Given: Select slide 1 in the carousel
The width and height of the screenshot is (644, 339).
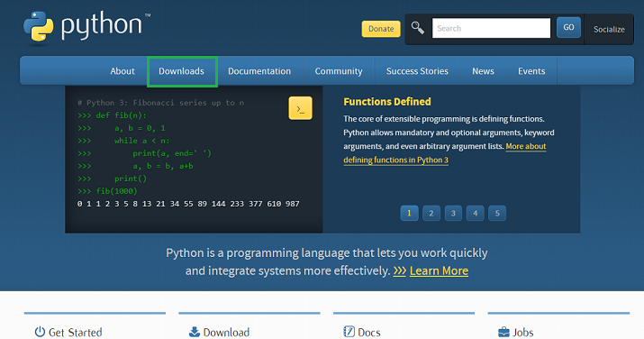Looking at the screenshot, I should pos(410,214).
